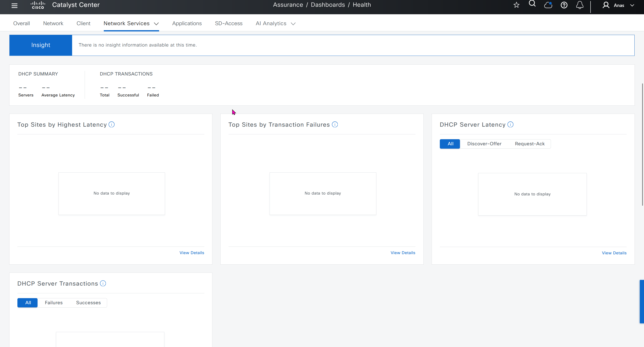Open the help question mark icon
Screen dimensions: 644x347
tap(564, 5)
